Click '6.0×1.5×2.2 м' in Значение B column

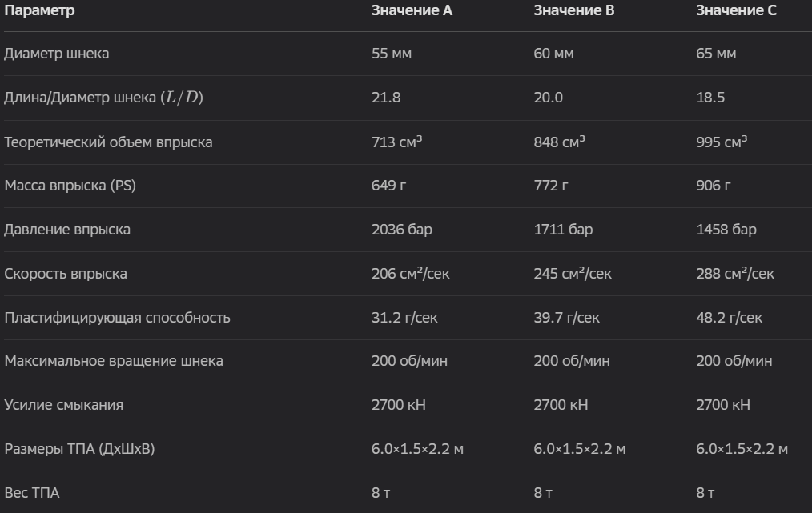[580, 449]
